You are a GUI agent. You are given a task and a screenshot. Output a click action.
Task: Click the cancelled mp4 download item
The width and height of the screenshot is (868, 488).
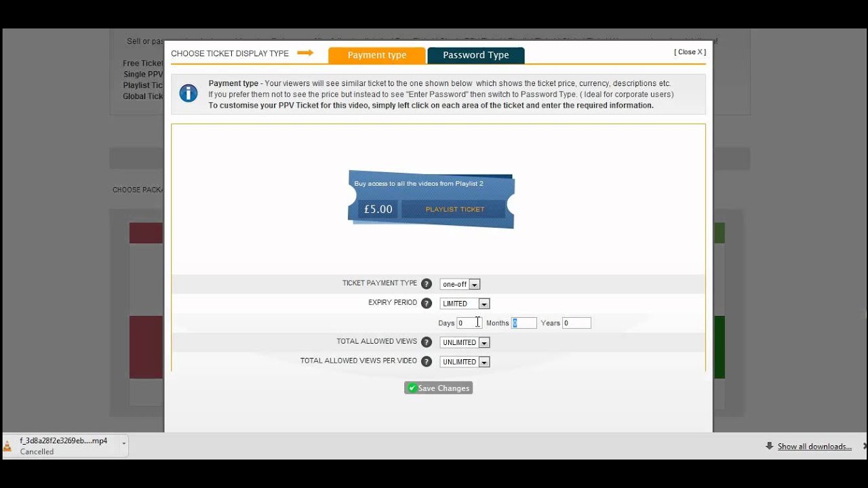65,446
